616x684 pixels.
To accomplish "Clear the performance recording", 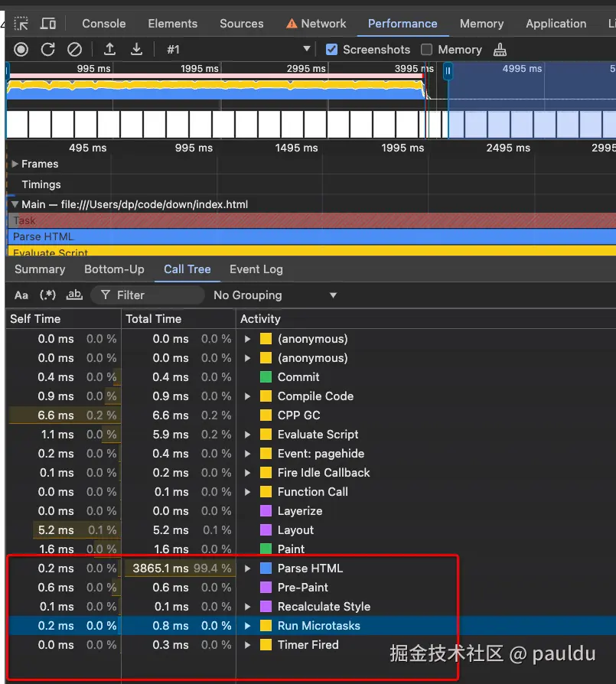I will (74, 50).
